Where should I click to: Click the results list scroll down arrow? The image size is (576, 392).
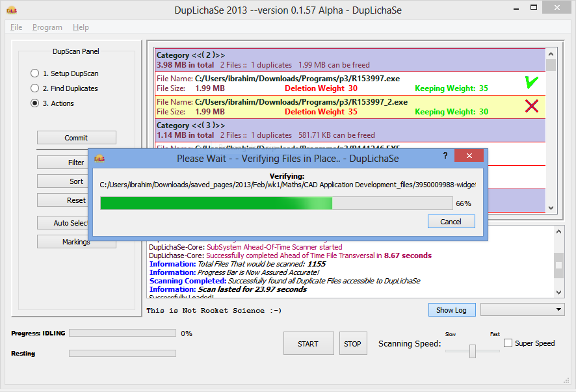pyautogui.click(x=551, y=207)
